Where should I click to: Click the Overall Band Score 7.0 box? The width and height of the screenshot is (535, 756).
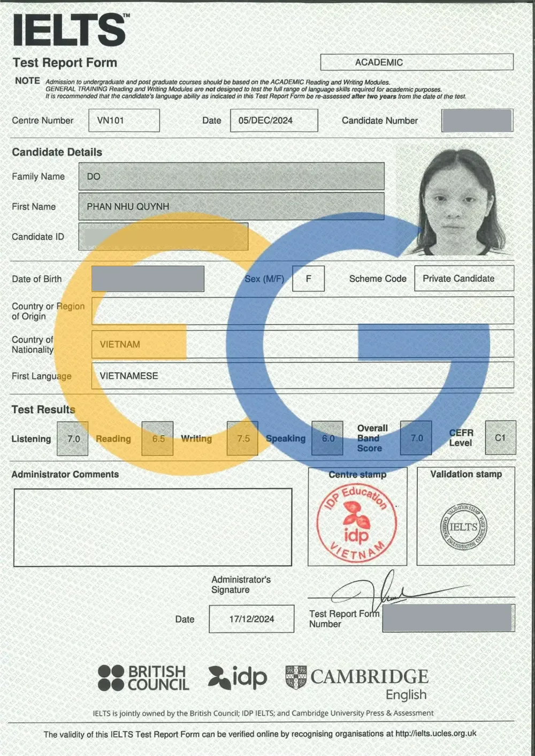(x=416, y=438)
